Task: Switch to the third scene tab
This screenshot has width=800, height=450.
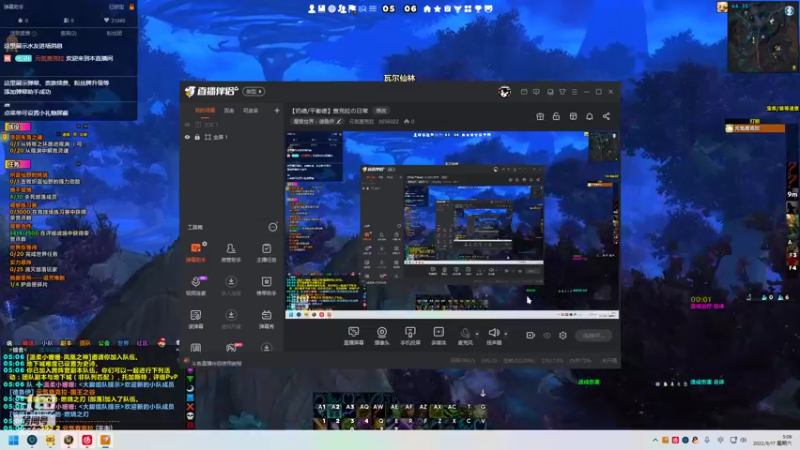Action: (251, 111)
